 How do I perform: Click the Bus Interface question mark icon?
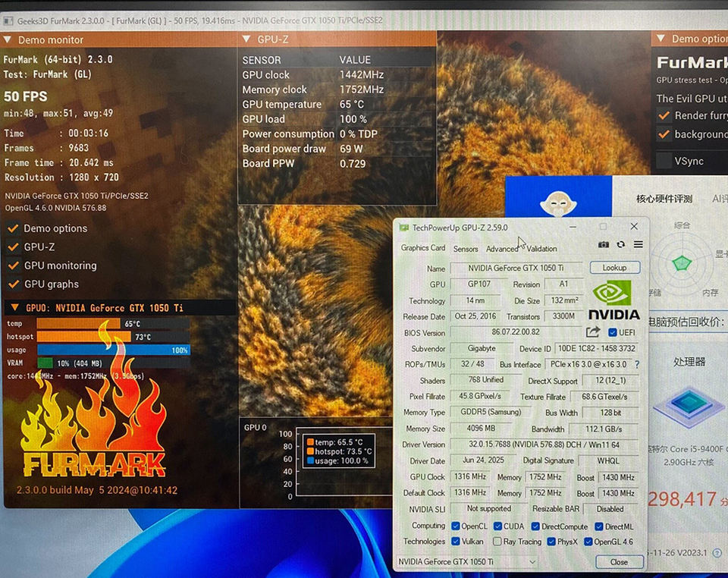pyautogui.click(x=637, y=365)
